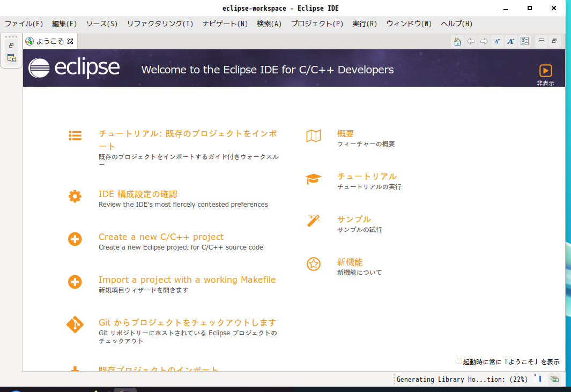Restore the minimized left side panel
Viewport: 571px width, 392px height.
[x=11, y=46]
